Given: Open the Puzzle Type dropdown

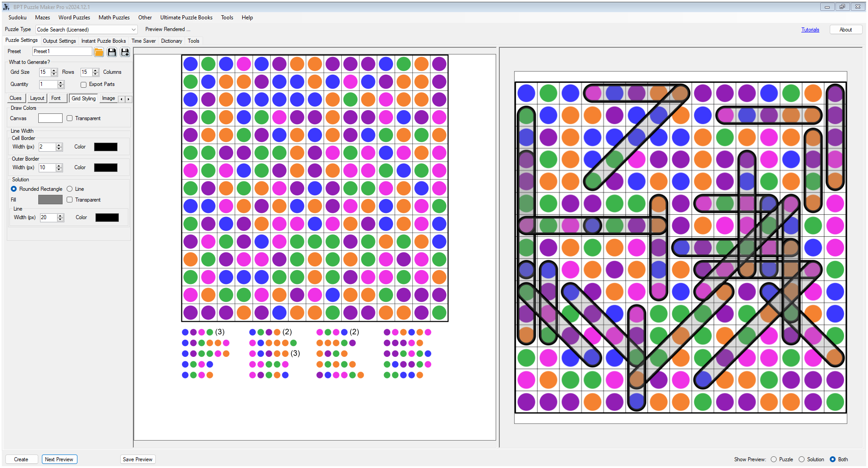Looking at the screenshot, I should coord(133,29).
